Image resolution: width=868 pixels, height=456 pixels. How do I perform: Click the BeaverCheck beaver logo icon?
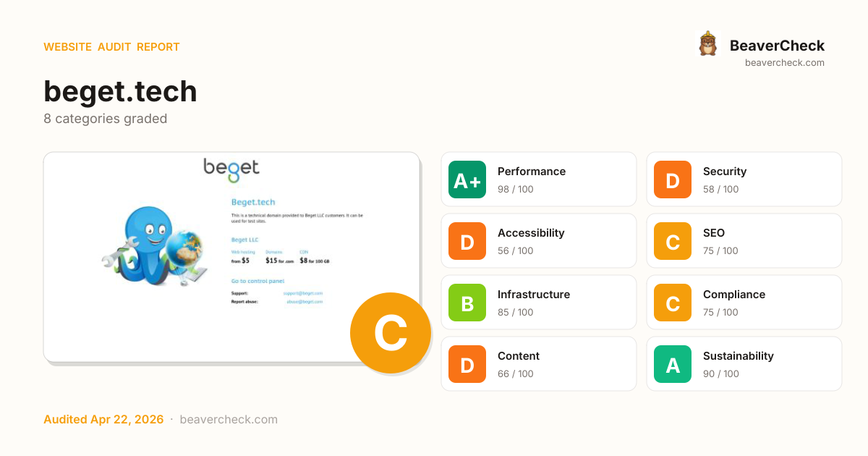[707, 44]
